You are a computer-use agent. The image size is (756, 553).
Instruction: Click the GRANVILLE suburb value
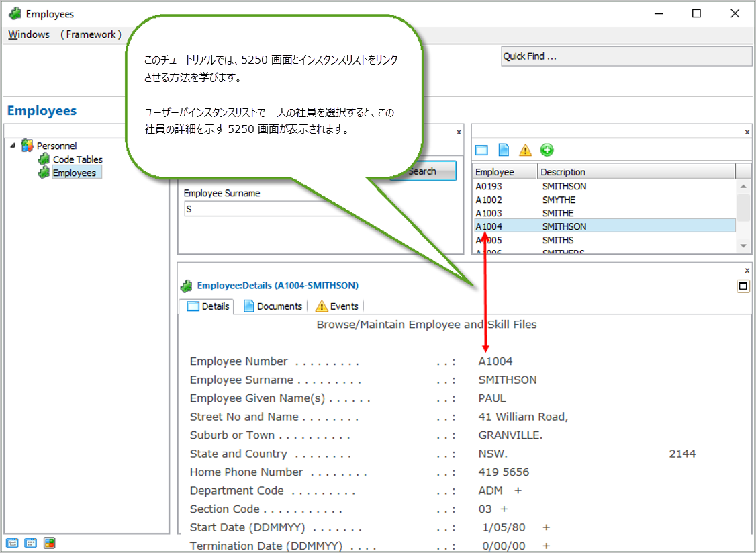pyautogui.click(x=510, y=435)
